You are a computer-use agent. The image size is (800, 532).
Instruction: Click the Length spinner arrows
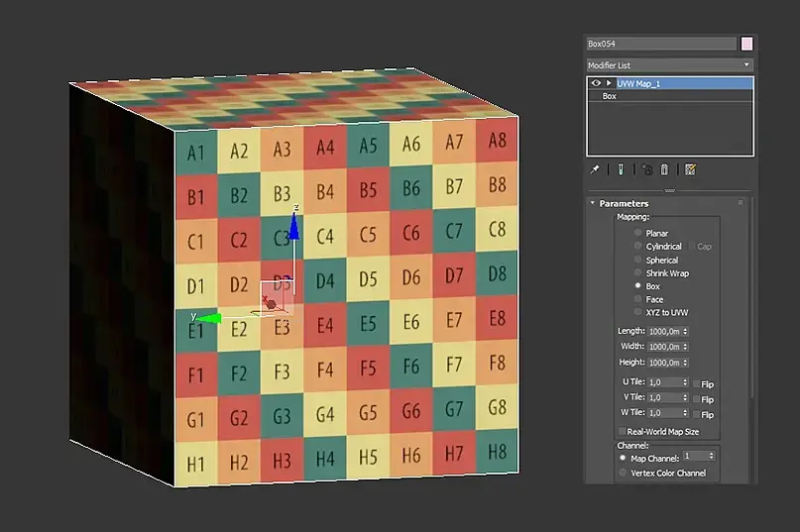tap(685, 332)
